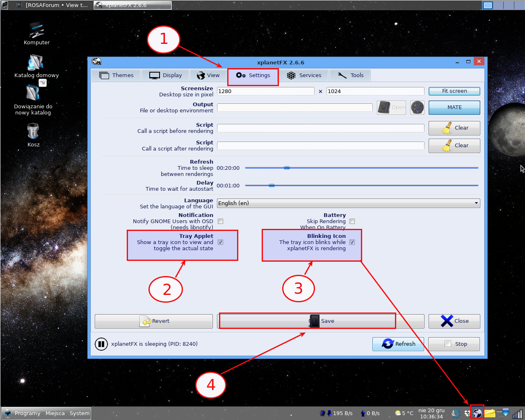
Task: Click the 0 B/s upload speed readout
Action: click(373, 413)
